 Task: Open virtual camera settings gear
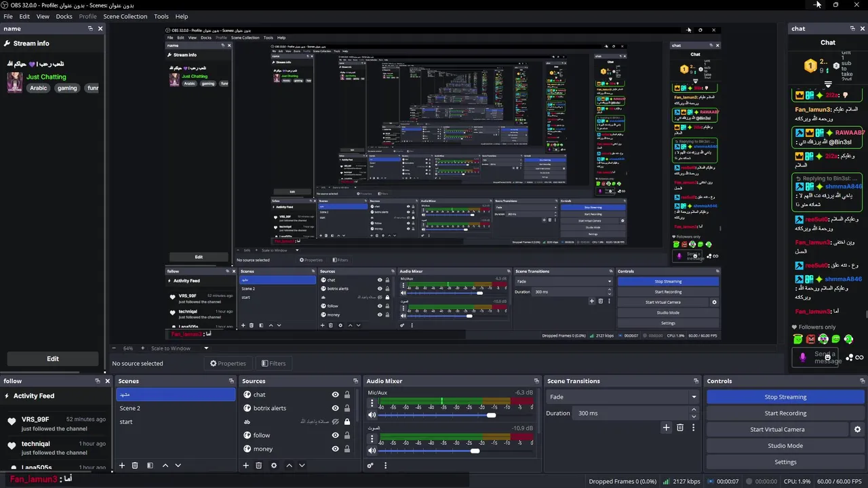coord(857,430)
